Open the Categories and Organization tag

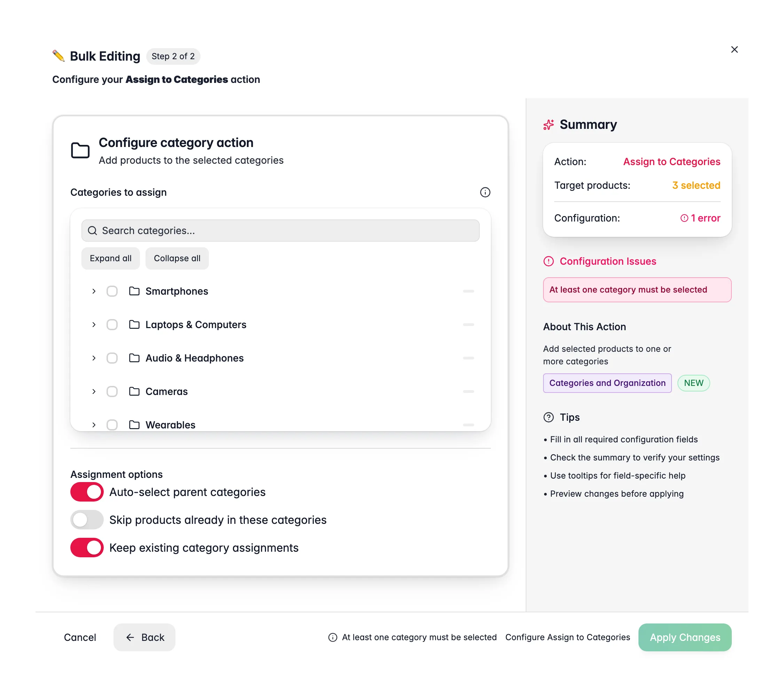click(607, 383)
